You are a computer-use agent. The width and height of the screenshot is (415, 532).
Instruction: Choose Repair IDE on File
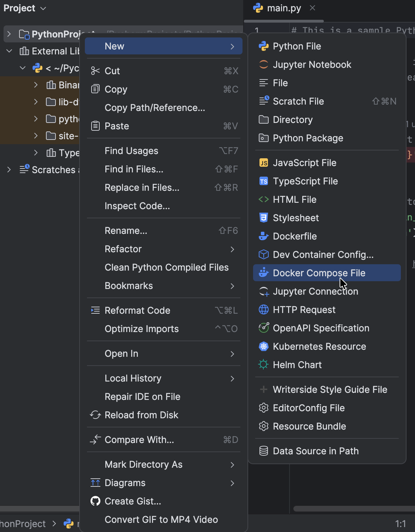coord(164,397)
